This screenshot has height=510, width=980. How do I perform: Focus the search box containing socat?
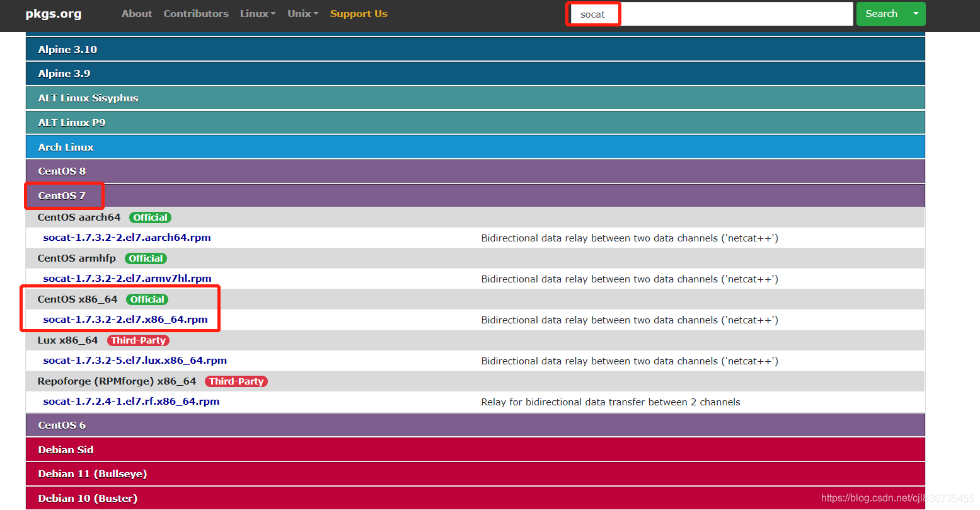tap(711, 14)
